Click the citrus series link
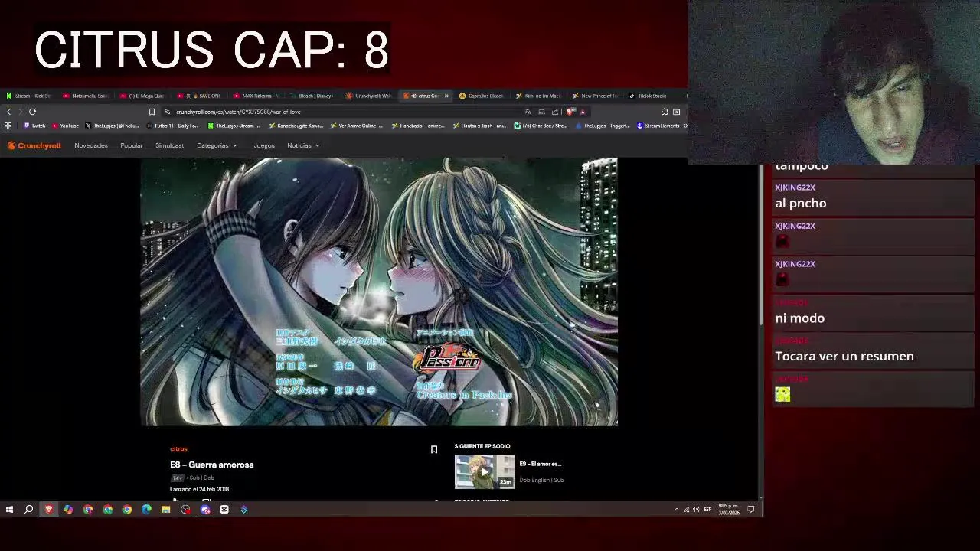 click(178, 449)
